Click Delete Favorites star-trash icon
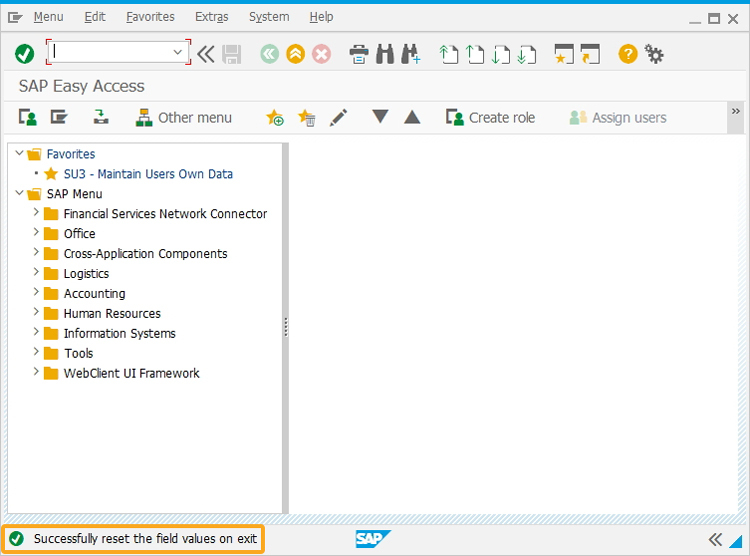This screenshot has width=750, height=556. tap(306, 117)
